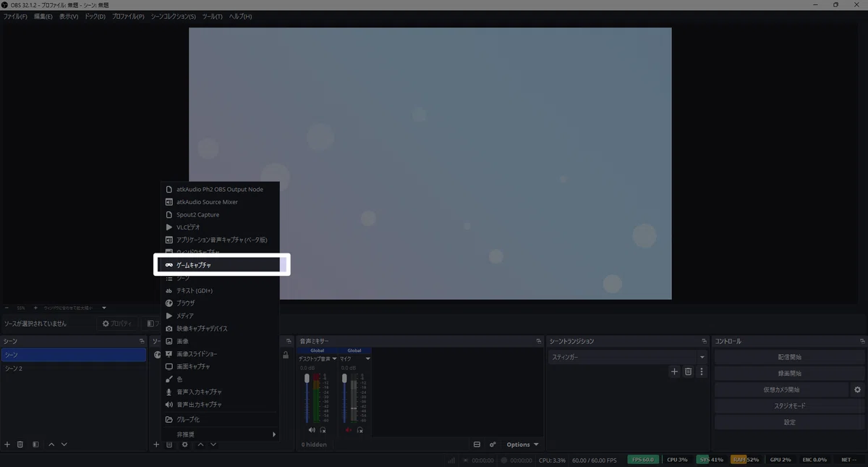868x467 pixels.
Task: Delete the selected scene with trash icon
Action: pyautogui.click(x=20, y=445)
